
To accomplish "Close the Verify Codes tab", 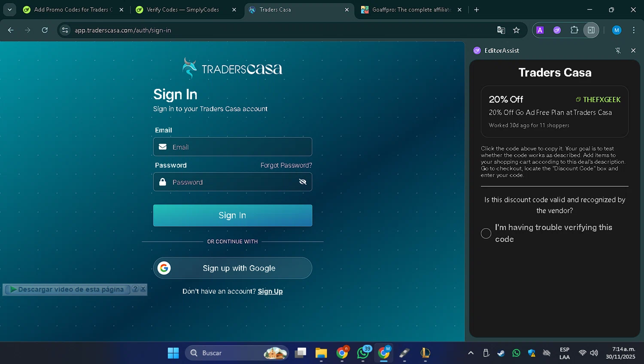I will coord(234,9).
